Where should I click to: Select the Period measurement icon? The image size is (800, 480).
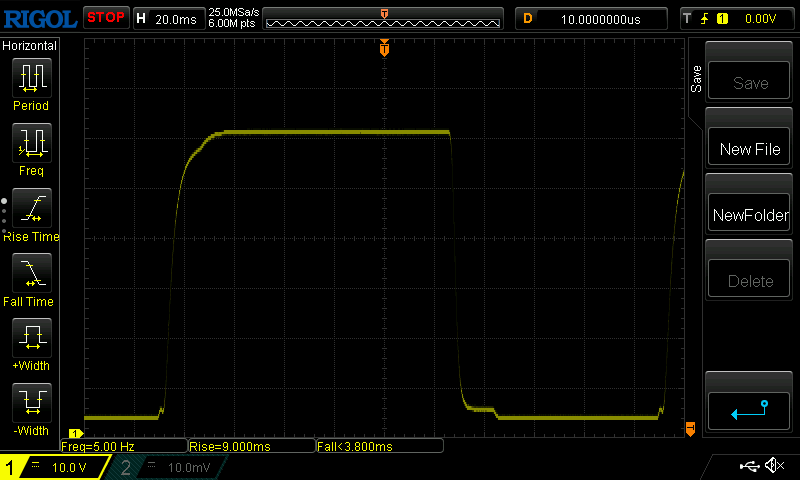point(30,78)
